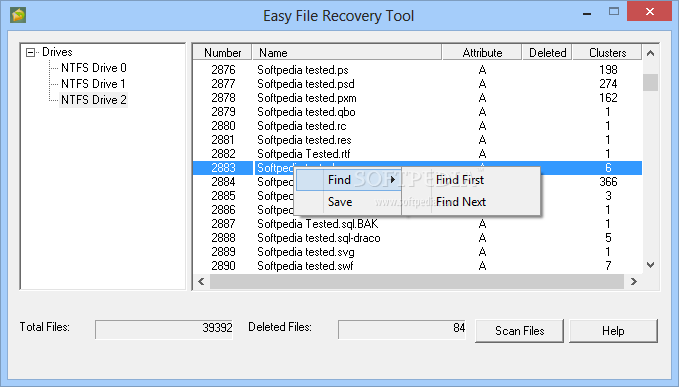Select row Softpedia tested.svg
Image resolution: width=679 pixels, height=387 pixels.
[417, 252]
